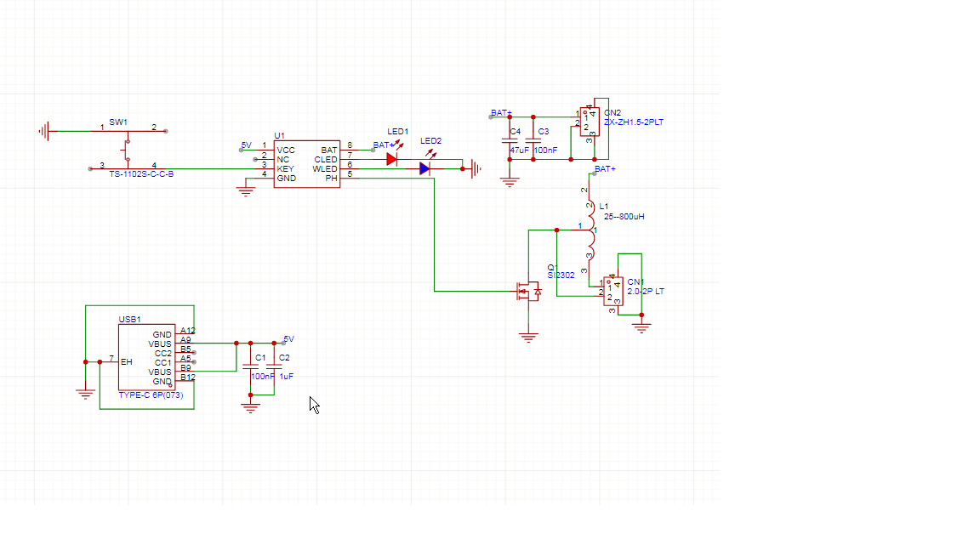This screenshot has height=551, width=980.
Task: Select the L1 inductor coil symbol
Action: [x=590, y=230]
